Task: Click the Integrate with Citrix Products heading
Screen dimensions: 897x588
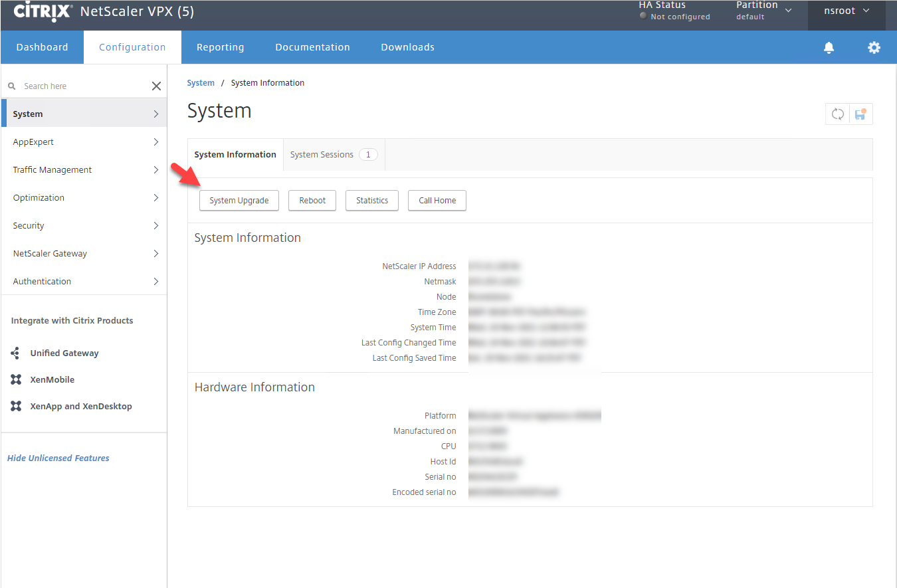Action: tap(72, 320)
